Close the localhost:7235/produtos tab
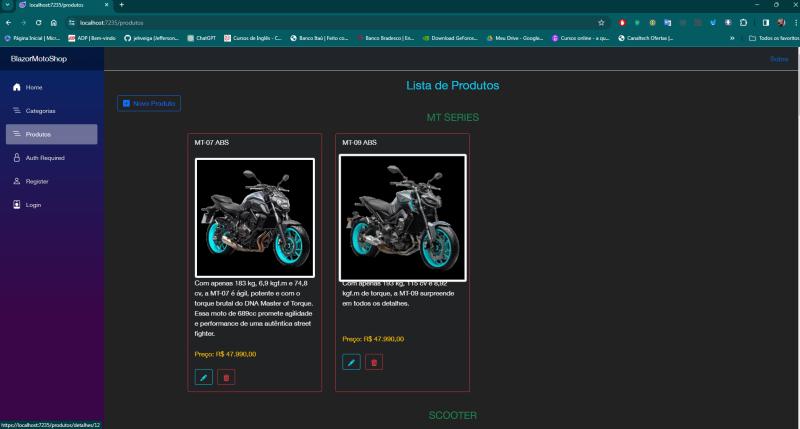The width and height of the screenshot is (800, 429). pos(106,5)
